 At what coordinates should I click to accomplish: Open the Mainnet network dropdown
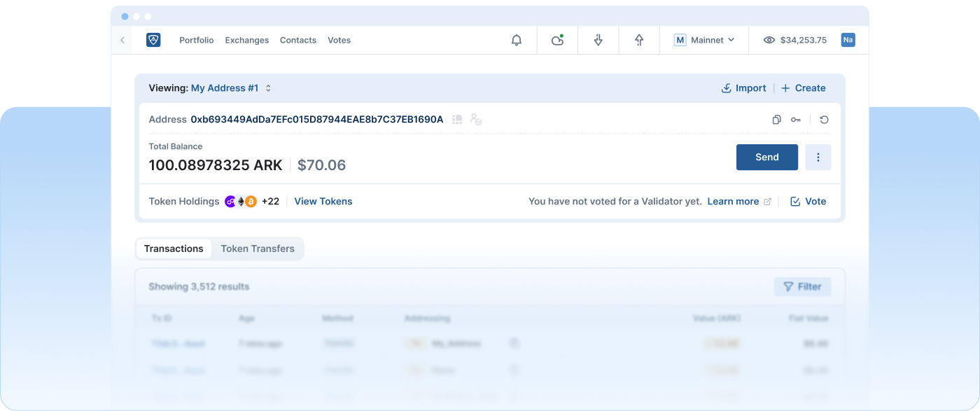[704, 40]
